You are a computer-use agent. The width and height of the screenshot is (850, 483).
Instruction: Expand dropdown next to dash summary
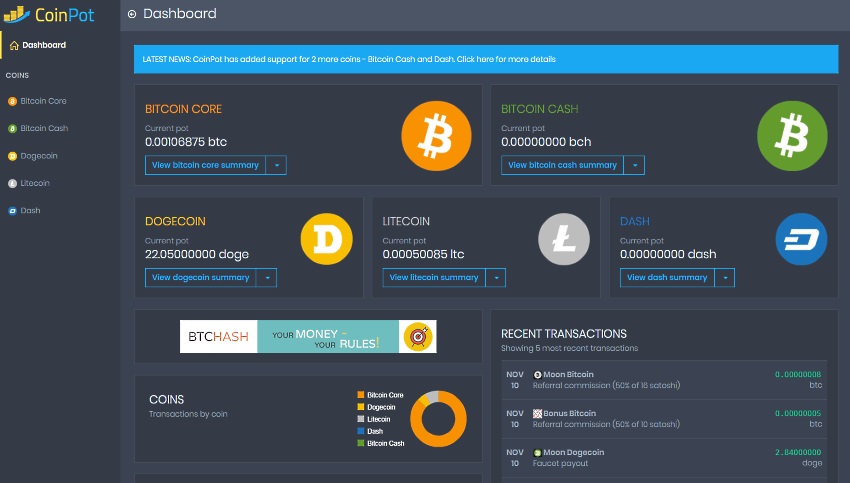pos(725,278)
